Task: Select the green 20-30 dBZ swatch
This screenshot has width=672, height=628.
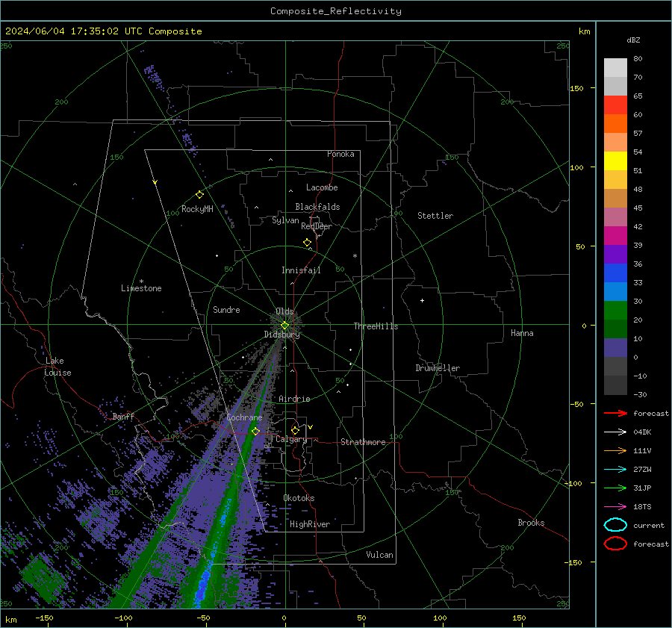Action: click(x=615, y=311)
